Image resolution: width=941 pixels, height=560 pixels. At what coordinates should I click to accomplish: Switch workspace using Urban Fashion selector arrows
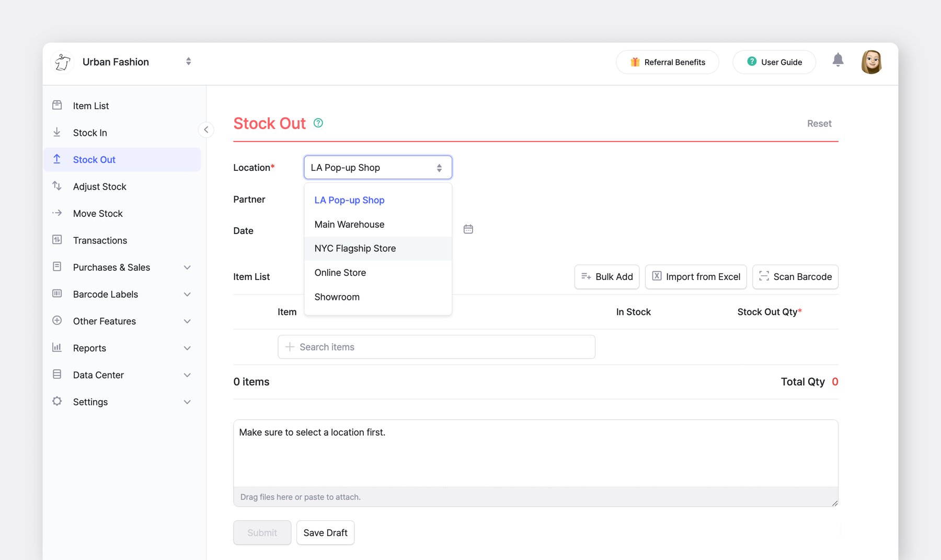point(188,62)
